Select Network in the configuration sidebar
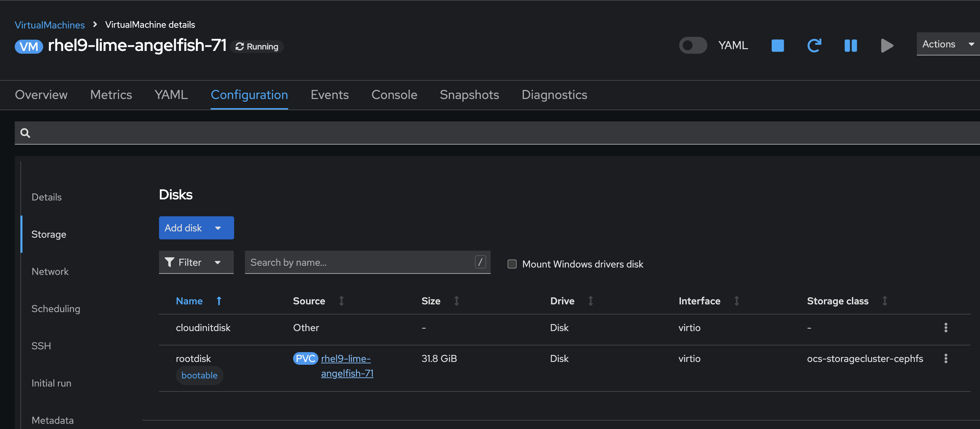The width and height of the screenshot is (980, 429). (50, 271)
